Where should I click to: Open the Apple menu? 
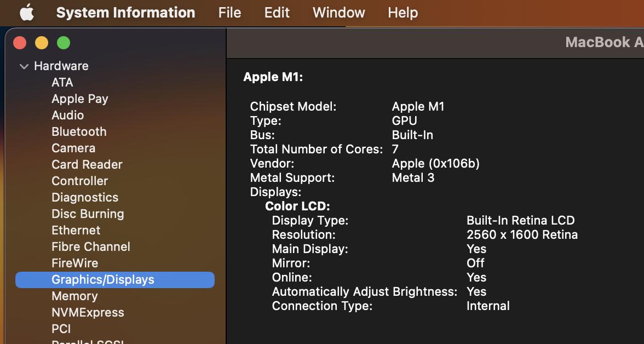pos(27,13)
